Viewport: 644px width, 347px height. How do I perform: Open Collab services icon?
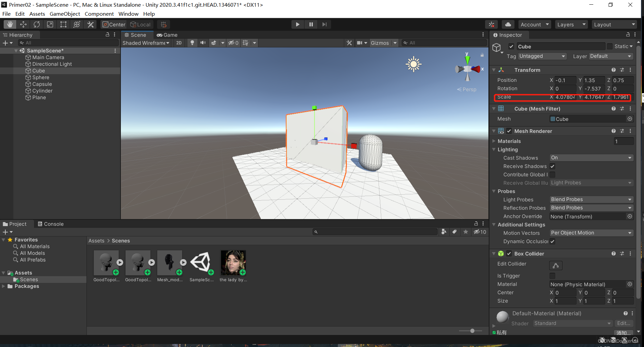point(491,25)
